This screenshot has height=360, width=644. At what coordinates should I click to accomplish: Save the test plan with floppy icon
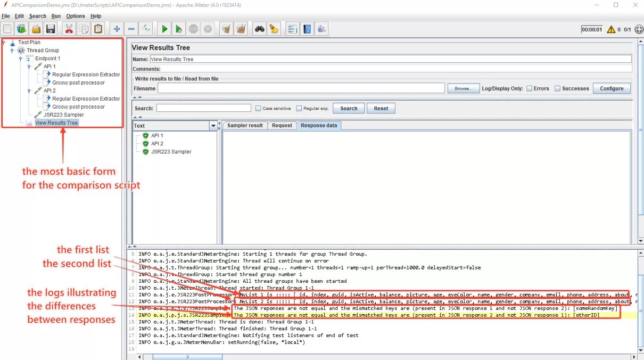tap(51, 29)
